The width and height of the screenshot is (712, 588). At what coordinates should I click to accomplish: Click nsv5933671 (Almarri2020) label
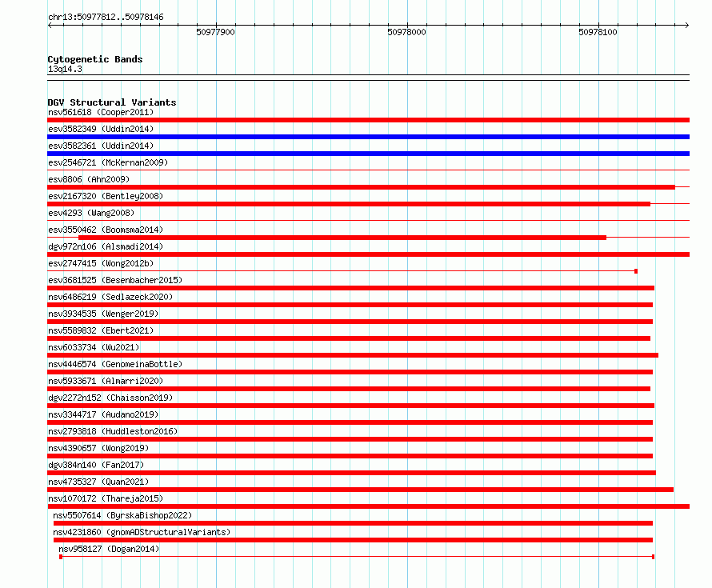(106, 381)
